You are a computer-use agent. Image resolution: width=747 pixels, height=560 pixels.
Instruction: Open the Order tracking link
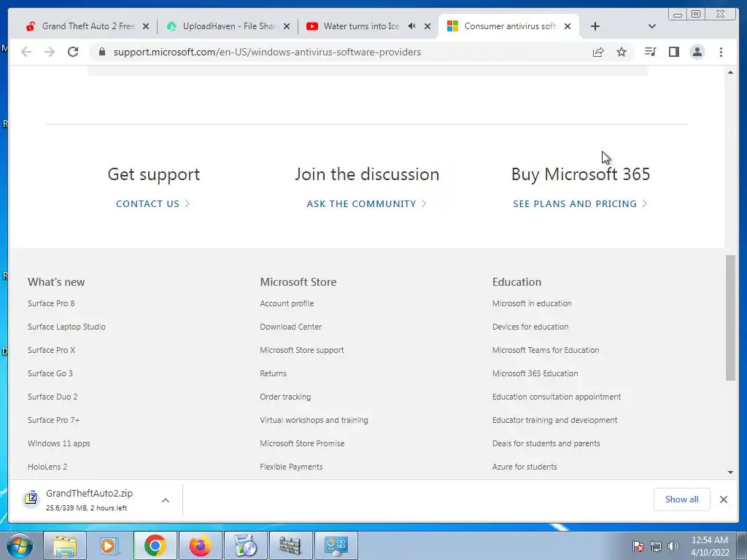click(x=285, y=397)
